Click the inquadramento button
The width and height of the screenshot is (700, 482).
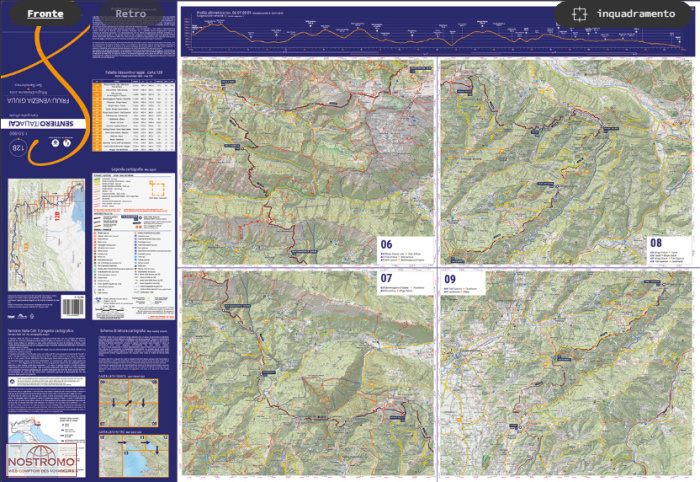(x=623, y=14)
